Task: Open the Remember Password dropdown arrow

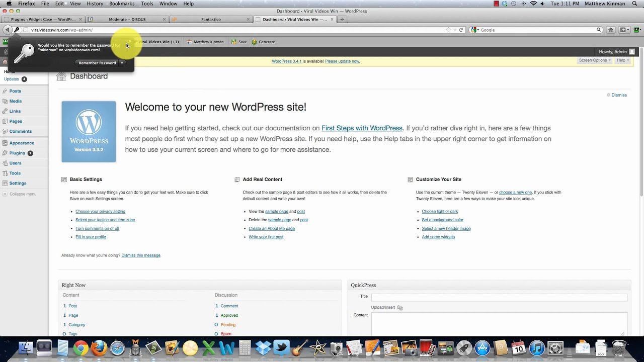Action: pyautogui.click(x=122, y=63)
